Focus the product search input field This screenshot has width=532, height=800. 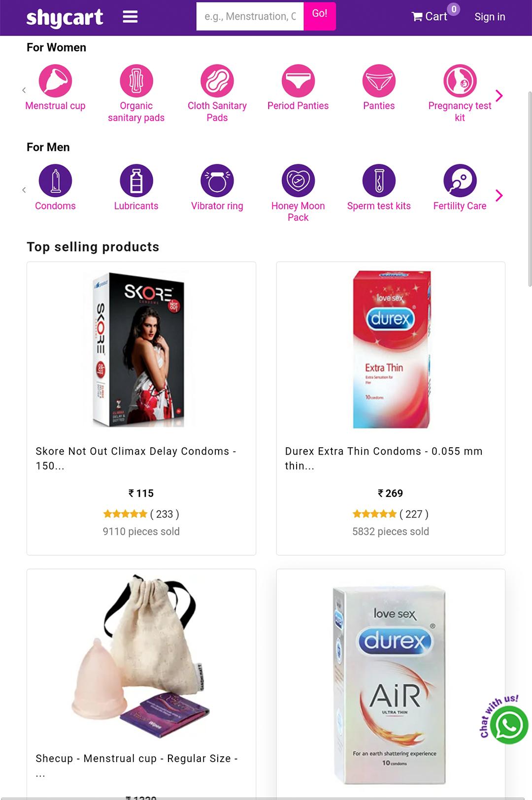tap(250, 17)
